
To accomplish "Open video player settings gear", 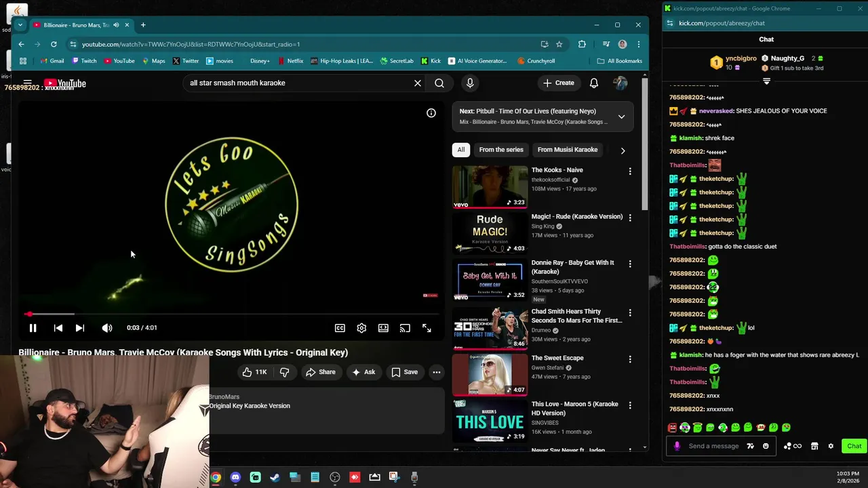I will click(361, 328).
